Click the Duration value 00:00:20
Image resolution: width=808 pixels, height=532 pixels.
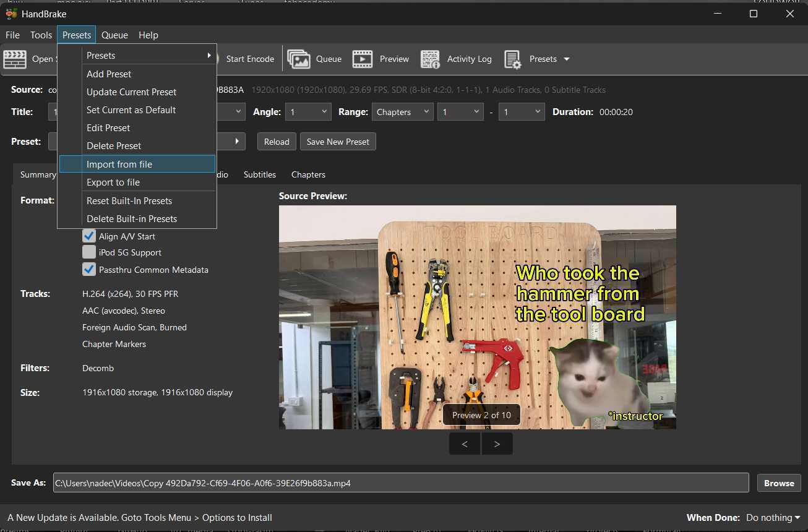(x=616, y=112)
